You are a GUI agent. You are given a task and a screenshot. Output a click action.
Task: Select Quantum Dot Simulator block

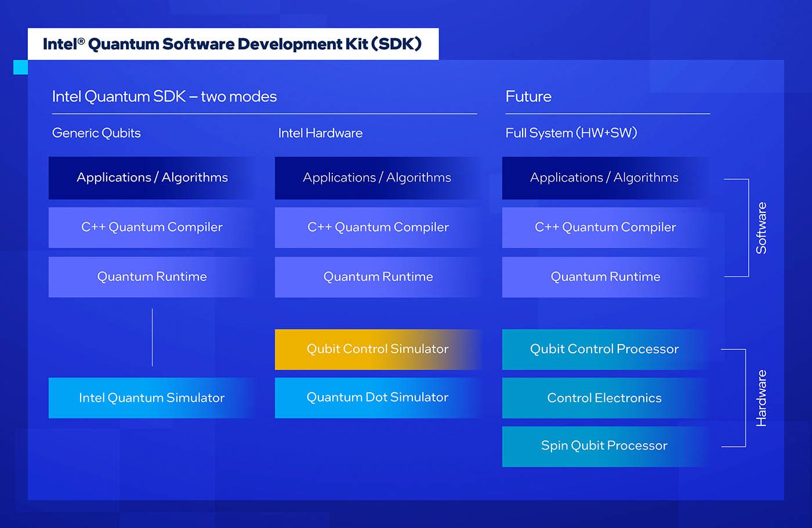coord(378,397)
